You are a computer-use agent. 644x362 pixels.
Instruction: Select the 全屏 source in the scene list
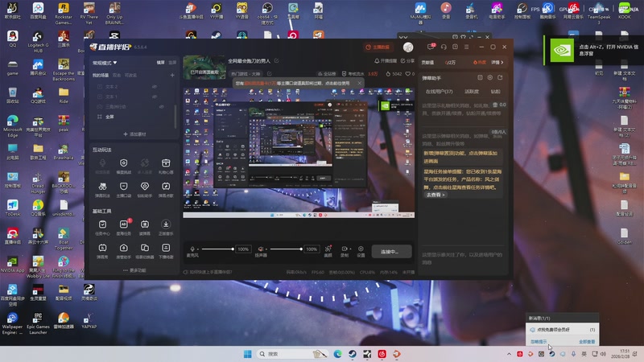coord(109,117)
